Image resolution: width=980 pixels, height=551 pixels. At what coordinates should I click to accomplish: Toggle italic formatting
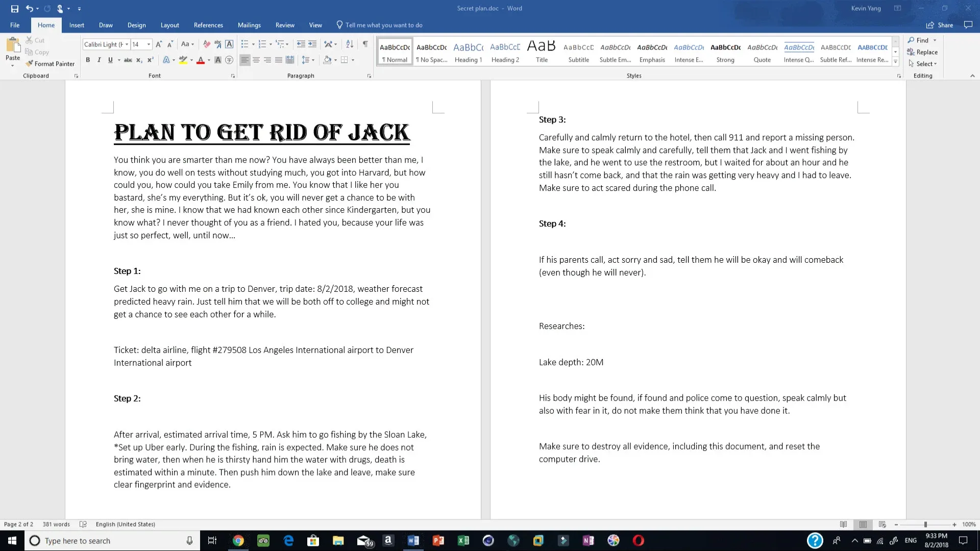[99, 60]
